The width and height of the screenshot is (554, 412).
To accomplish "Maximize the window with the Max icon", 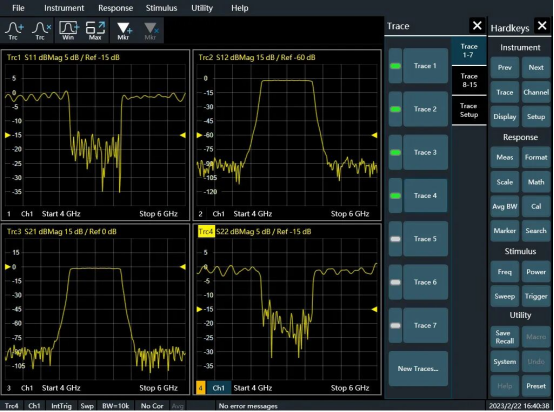I will [x=95, y=31].
